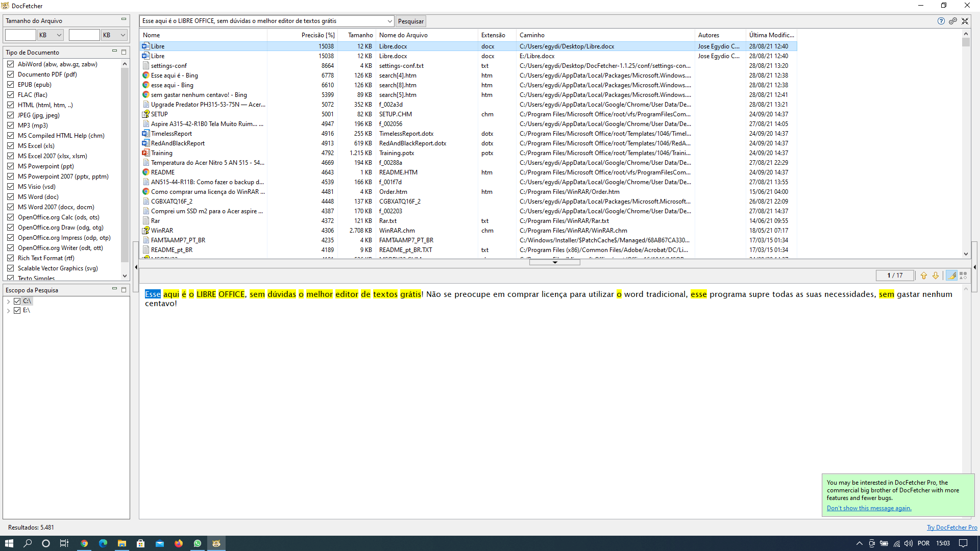Sort results by Extensão column header
980x551 pixels.
[x=493, y=35]
